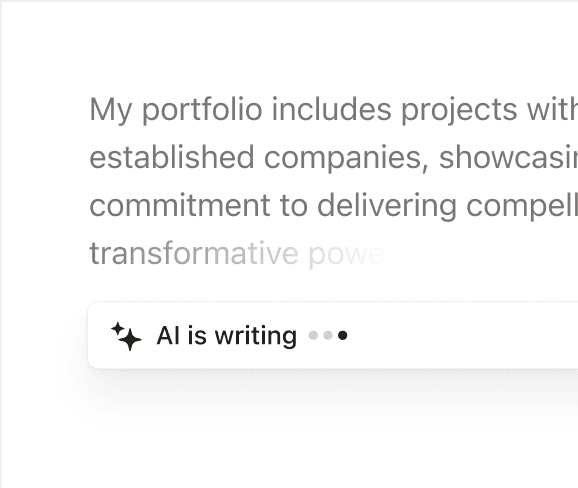Screen dimensions: 578x488
Task: Click the middle grey loading dot
Action: [x=328, y=335]
